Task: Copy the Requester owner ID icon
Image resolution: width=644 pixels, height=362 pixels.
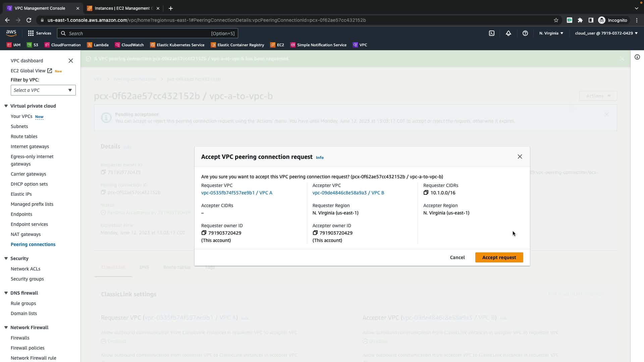Action: 204,233
